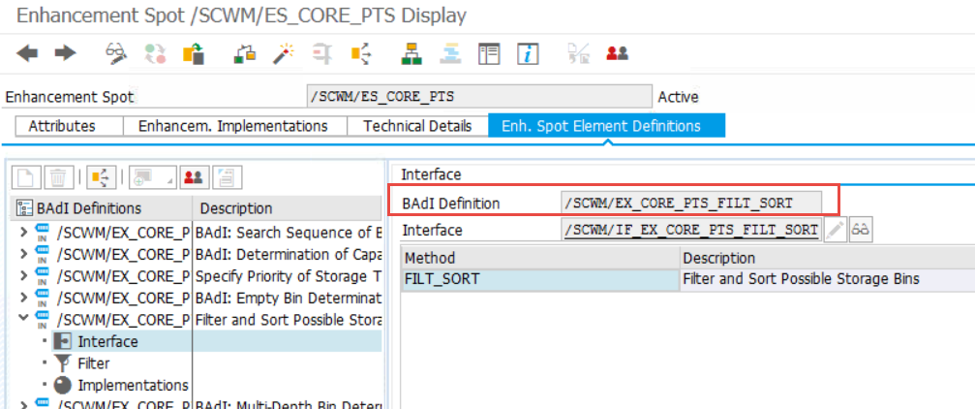The height and width of the screenshot is (409, 975).
Task: Activate using the magic wand icon
Action: point(284,54)
